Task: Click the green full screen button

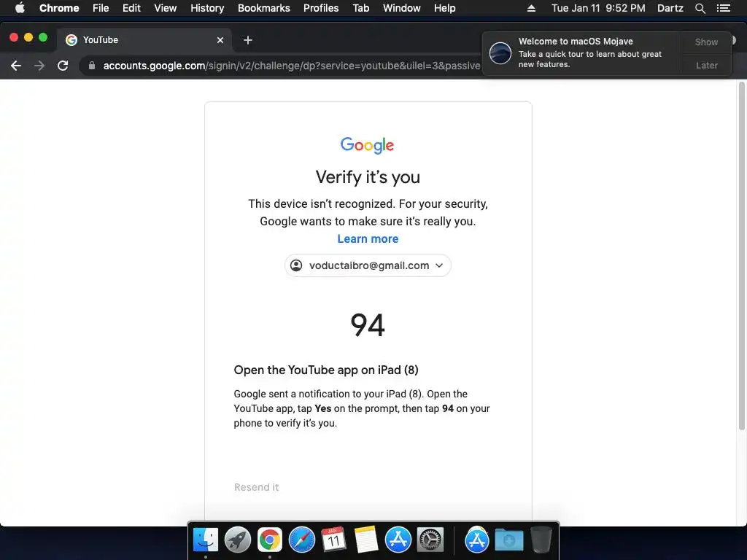Action: pyautogui.click(x=43, y=38)
